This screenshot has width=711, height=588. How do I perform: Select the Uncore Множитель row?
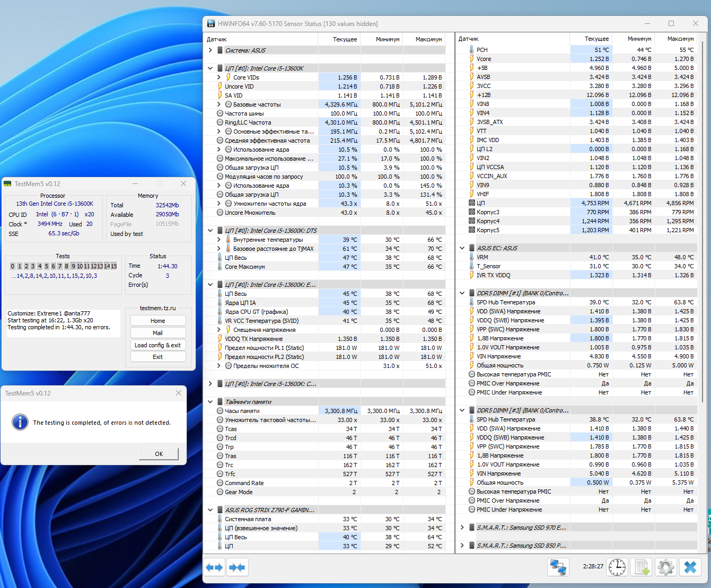point(324,213)
